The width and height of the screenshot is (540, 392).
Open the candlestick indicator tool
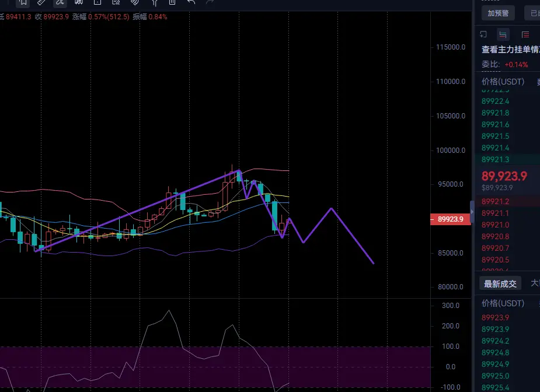tap(79, 2)
